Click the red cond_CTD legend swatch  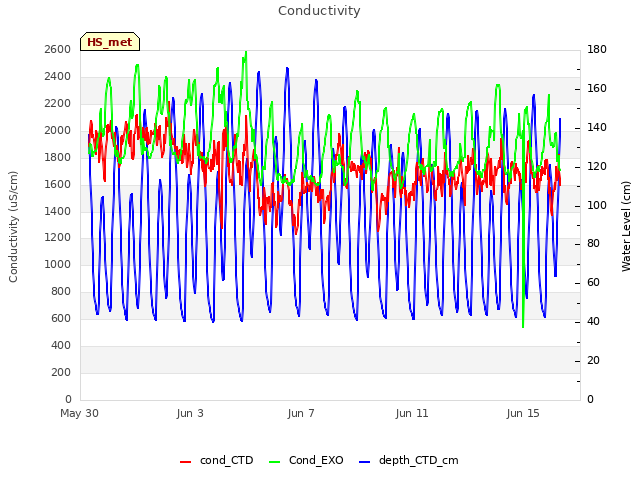tap(185, 462)
